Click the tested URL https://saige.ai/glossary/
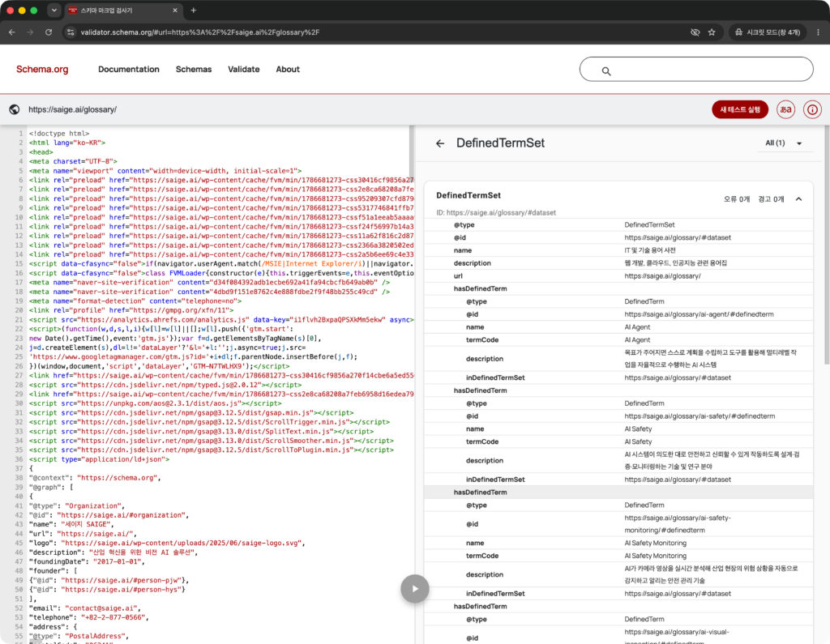Viewport: 830px width, 644px height. coord(72,109)
